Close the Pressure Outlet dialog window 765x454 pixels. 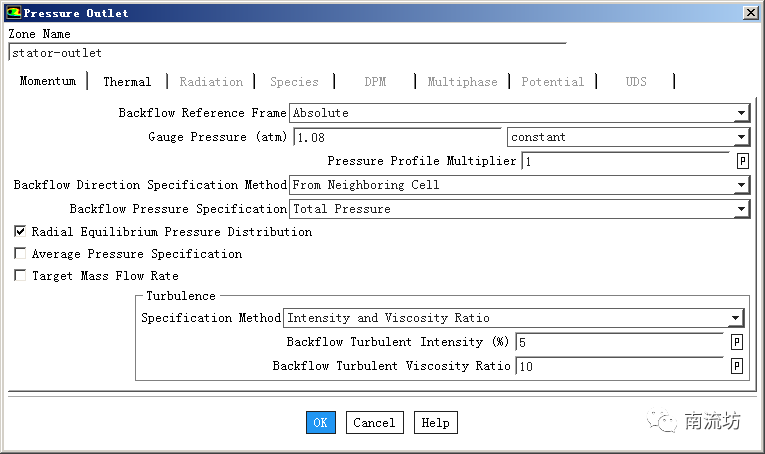click(749, 13)
